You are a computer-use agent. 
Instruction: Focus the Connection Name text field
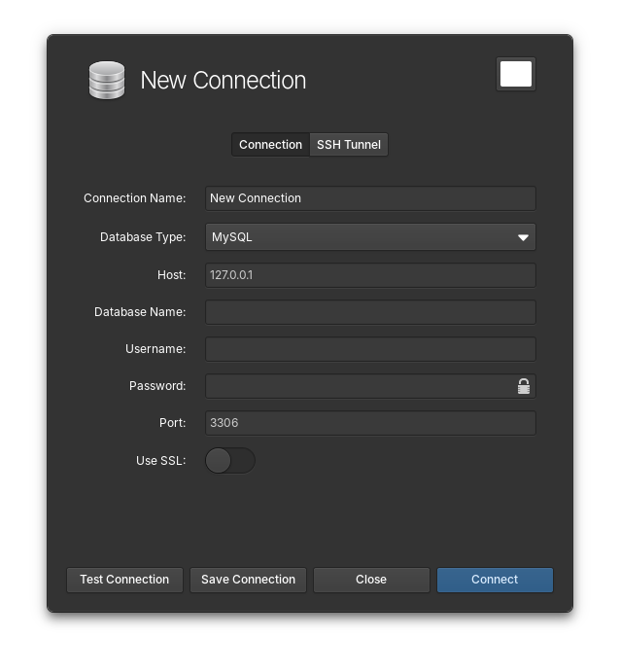(370, 198)
